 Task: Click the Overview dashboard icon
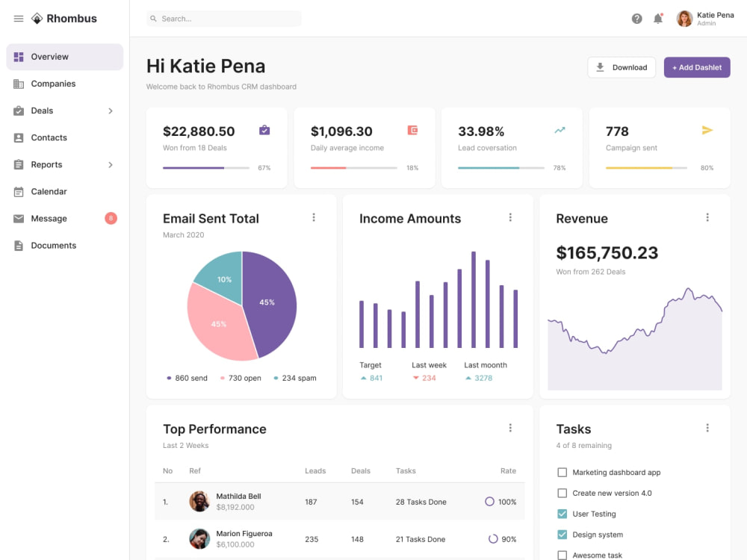19,57
